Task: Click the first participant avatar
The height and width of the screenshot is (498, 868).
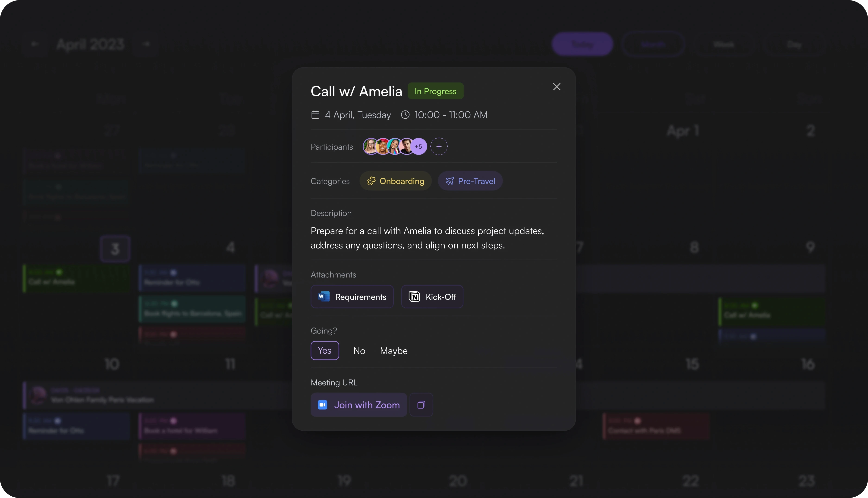Action: click(371, 146)
